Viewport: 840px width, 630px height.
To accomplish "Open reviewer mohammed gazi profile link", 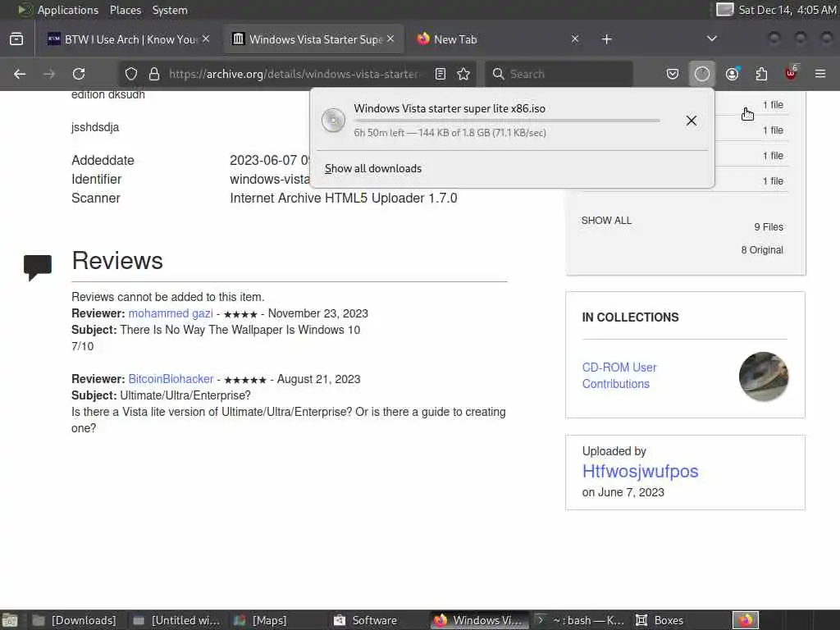I will (171, 313).
